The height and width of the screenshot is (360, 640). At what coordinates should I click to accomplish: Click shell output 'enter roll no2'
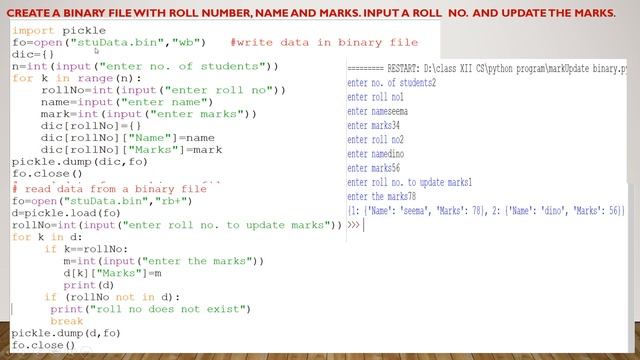376,140
